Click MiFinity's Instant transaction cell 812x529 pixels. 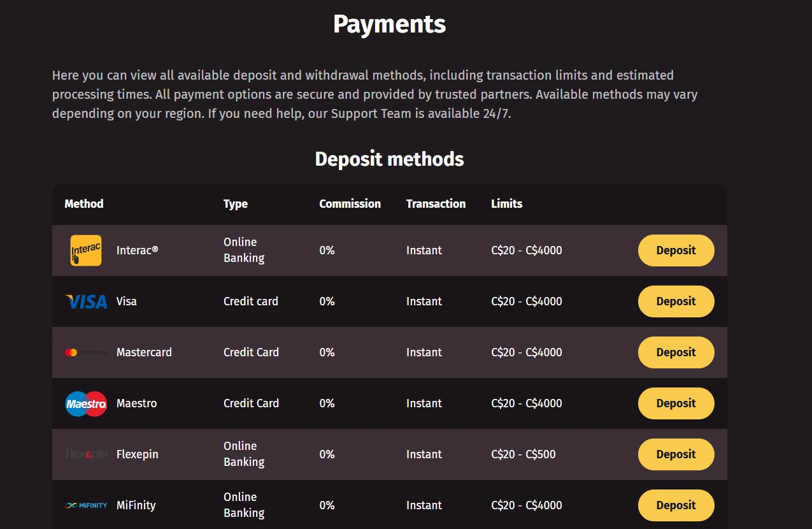424,505
